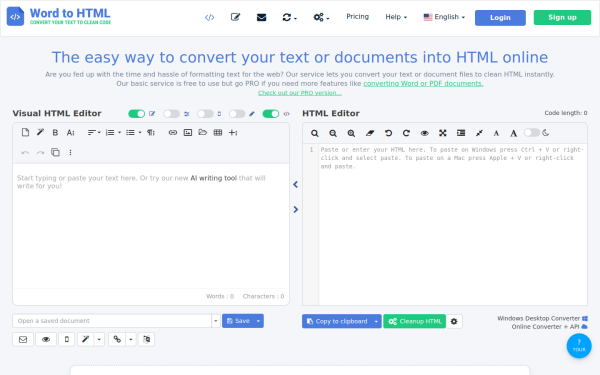Undo in the HTML editor
This screenshot has width=600, height=375.
click(x=388, y=133)
